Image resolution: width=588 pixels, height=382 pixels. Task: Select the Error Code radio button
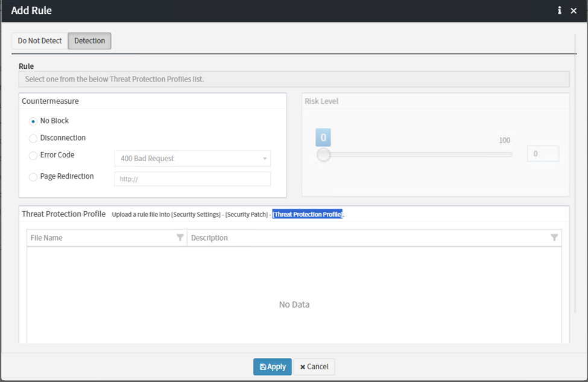[33, 156]
